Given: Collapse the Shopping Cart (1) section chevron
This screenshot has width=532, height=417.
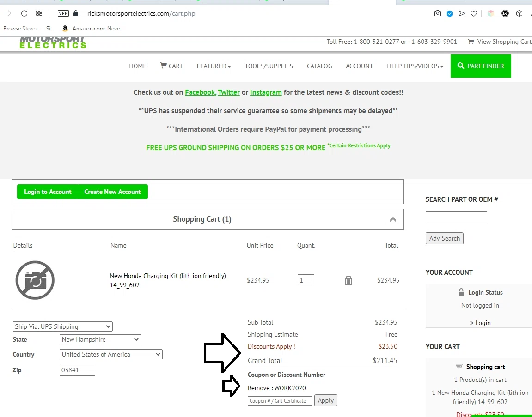Looking at the screenshot, I should [x=393, y=219].
